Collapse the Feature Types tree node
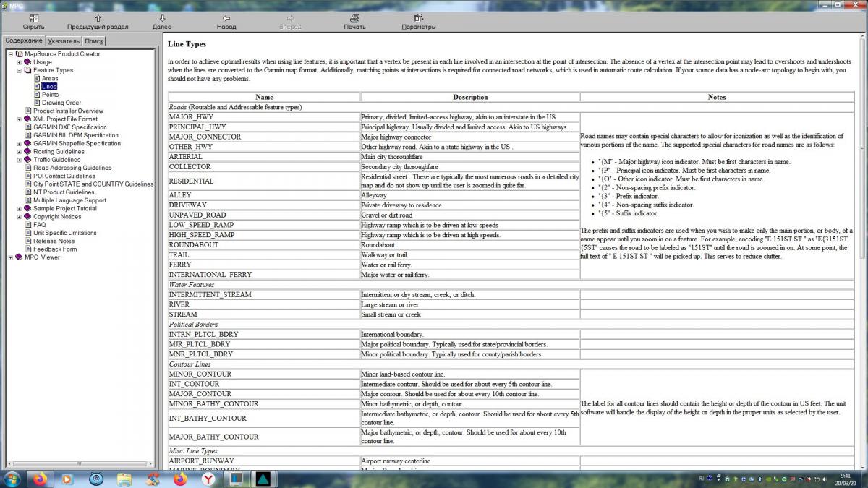 19,70
